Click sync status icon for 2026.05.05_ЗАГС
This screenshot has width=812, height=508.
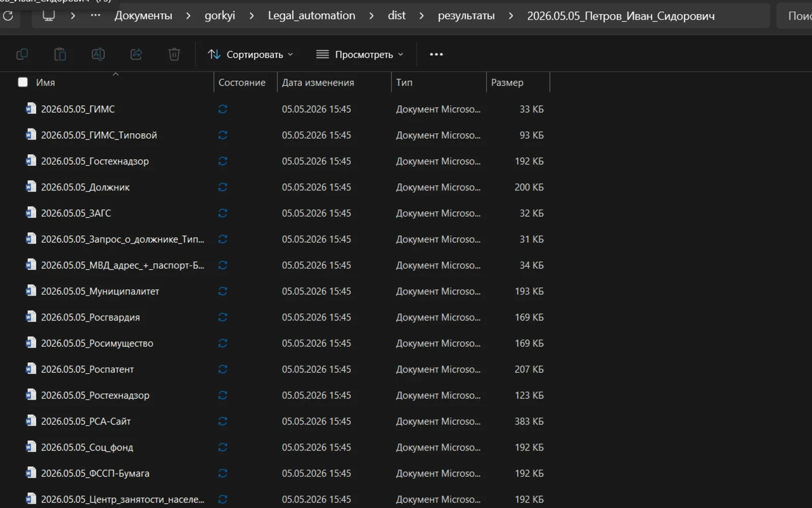[223, 213]
